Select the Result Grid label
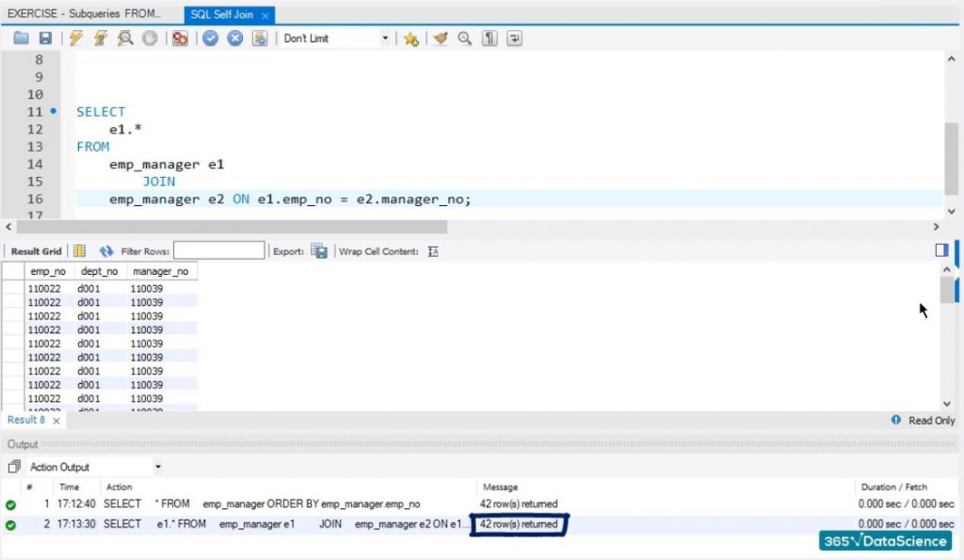The width and height of the screenshot is (964, 560). (36, 251)
